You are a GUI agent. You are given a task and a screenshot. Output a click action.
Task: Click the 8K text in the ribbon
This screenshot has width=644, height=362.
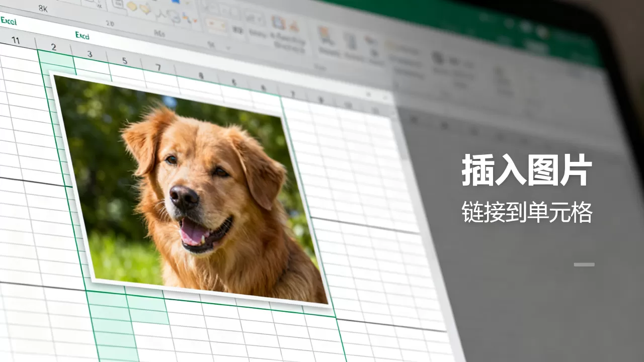coord(43,9)
